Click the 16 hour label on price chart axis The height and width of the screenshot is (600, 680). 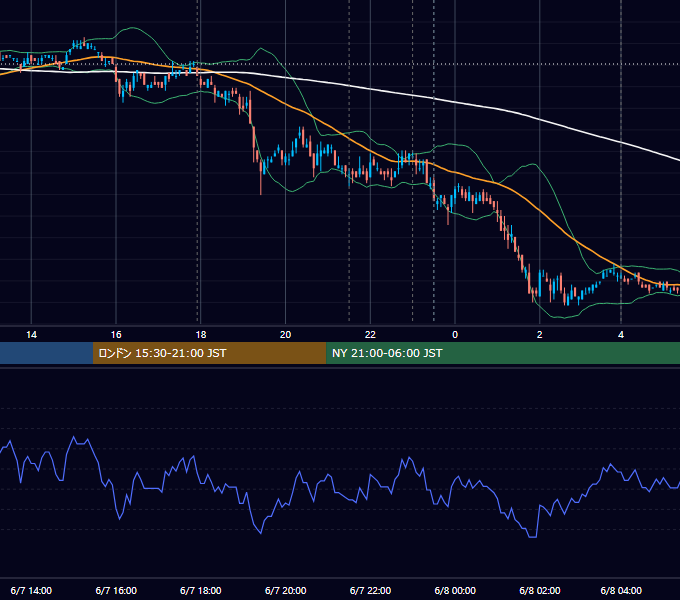click(x=116, y=335)
